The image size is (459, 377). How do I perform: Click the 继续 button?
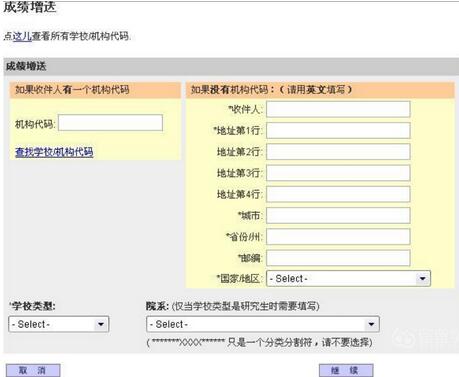pyautogui.click(x=346, y=370)
